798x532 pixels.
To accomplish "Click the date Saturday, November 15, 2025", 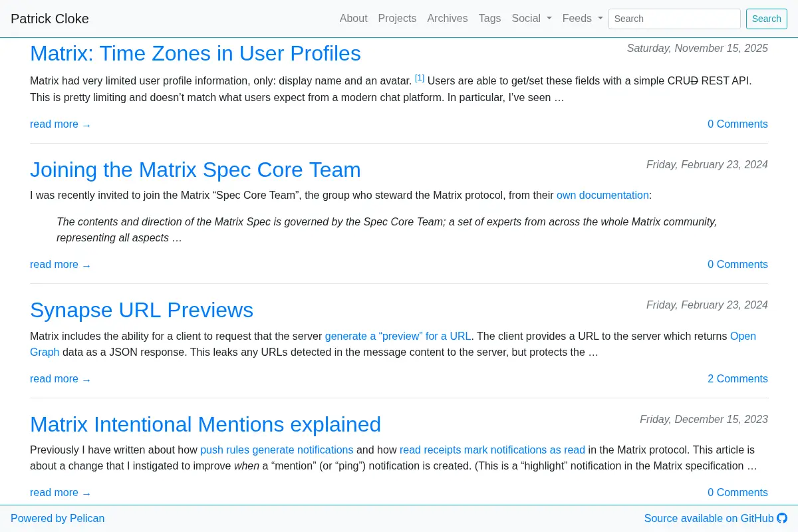I will coord(698,49).
